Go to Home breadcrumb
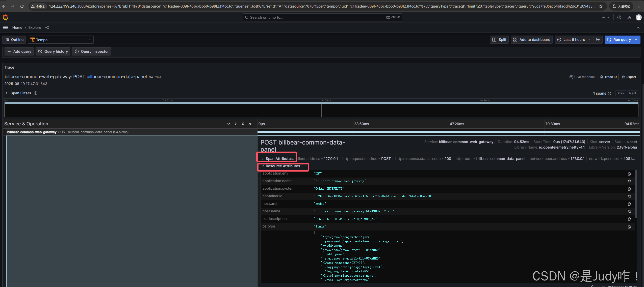Image resolution: width=644 pixels, height=287 pixels. 17,27
